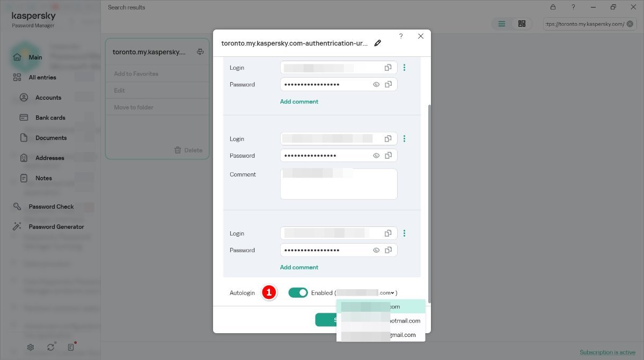Click the third account's Password field

coord(339,250)
